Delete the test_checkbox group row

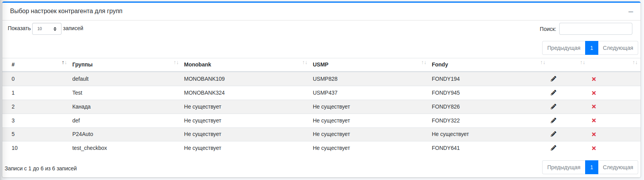pyautogui.click(x=594, y=148)
